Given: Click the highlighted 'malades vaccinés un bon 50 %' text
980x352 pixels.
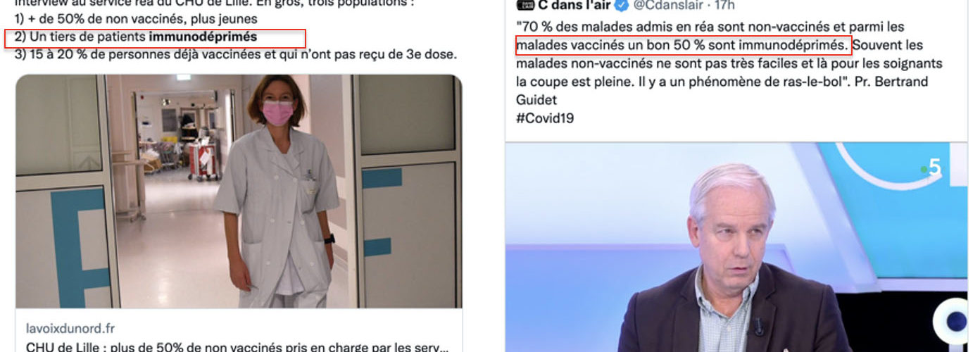Looking at the screenshot, I should [683, 45].
